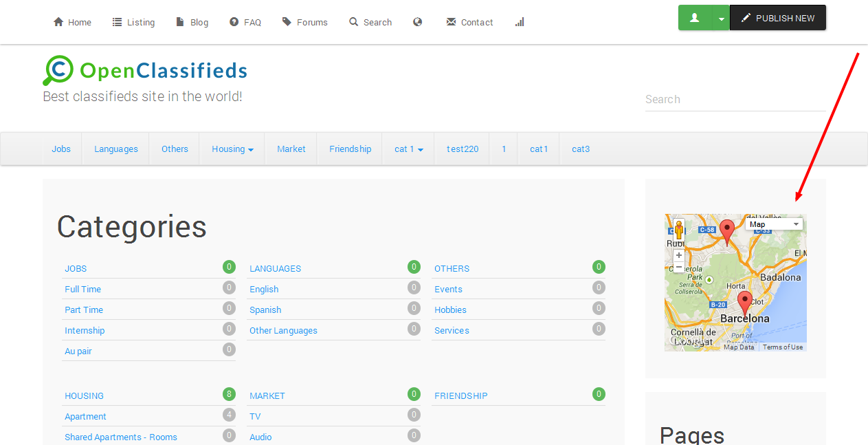
Task: Click the green user account button
Action: coord(695,18)
